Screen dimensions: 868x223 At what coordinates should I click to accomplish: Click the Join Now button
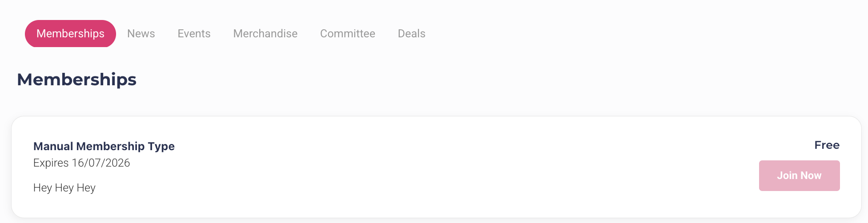point(799,176)
